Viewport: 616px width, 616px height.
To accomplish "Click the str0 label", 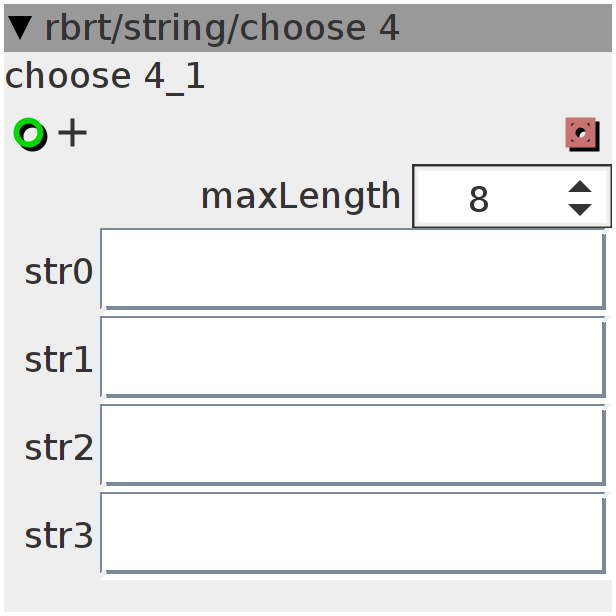I will (59, 271).
